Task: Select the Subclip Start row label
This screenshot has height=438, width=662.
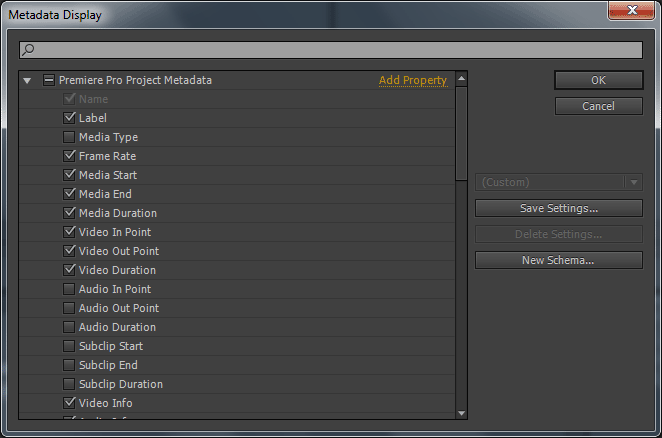Action: (111, 346)
